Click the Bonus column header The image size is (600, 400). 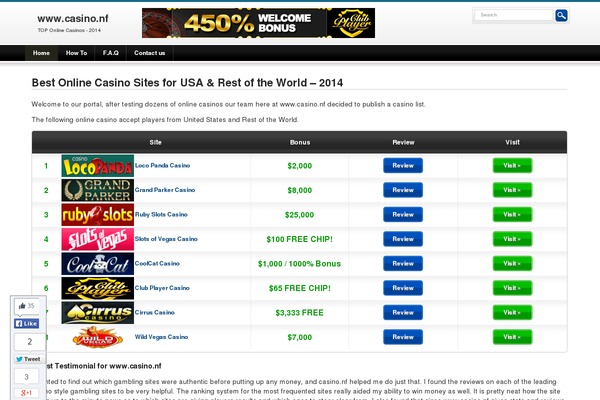300,142
